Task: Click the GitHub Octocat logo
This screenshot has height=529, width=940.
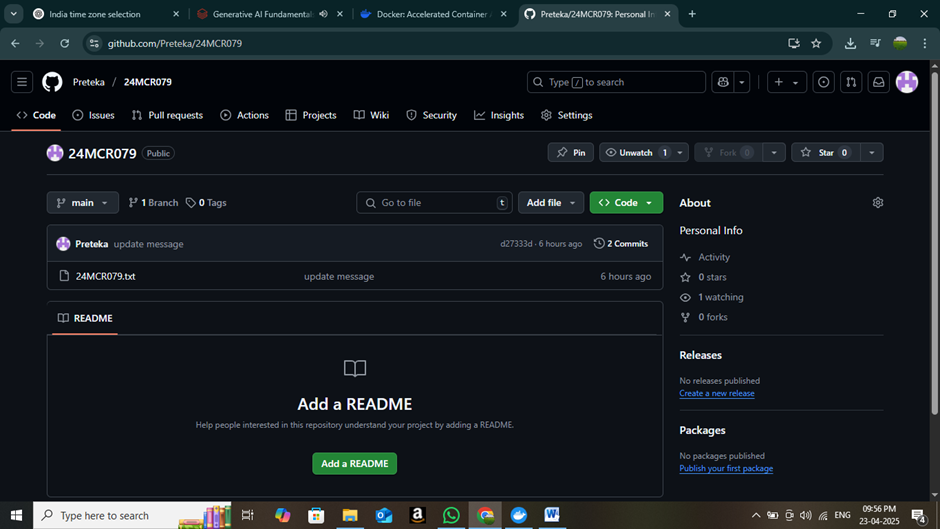Action: (x=52, y=82)
